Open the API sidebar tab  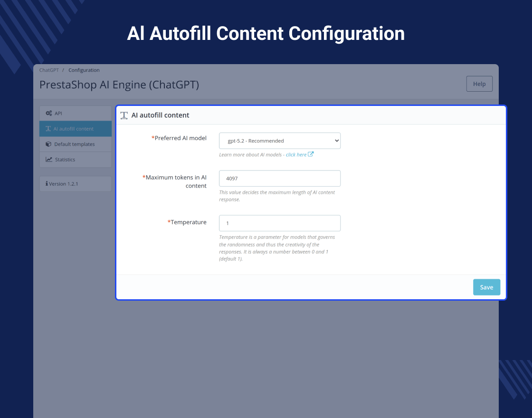tap(76, 114)
